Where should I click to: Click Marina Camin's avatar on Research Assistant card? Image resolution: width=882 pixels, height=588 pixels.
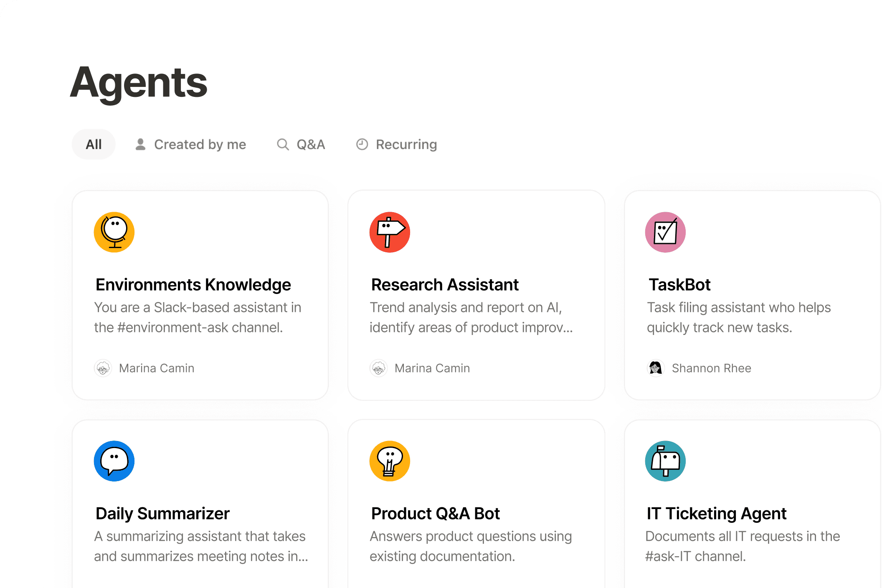[x=378, y=368]
